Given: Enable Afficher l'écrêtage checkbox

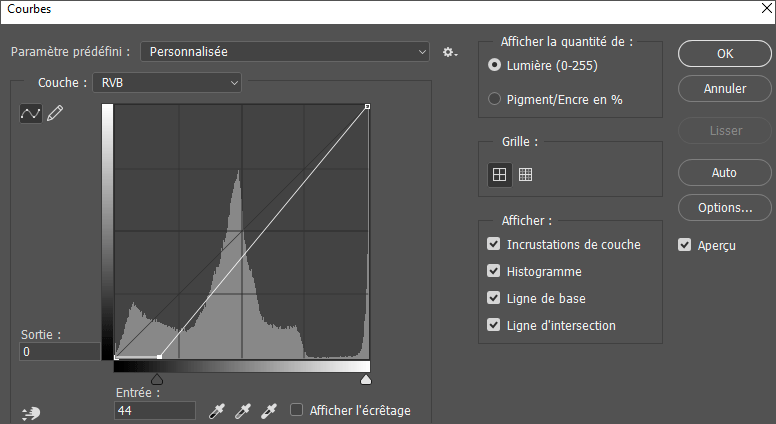Looking at the screenshot, I should pyautogui.click(x=297, y=410).
